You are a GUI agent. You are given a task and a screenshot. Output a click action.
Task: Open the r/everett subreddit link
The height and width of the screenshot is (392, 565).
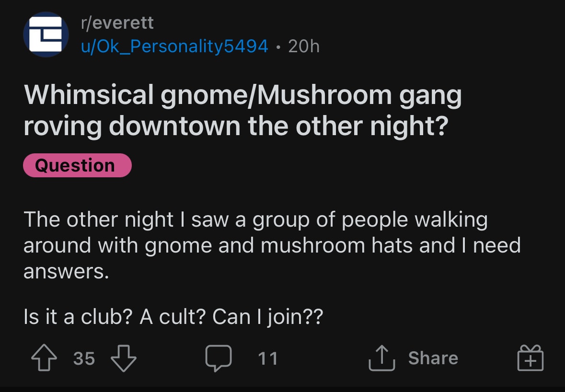pyautogui.click(x=117, y=23)
